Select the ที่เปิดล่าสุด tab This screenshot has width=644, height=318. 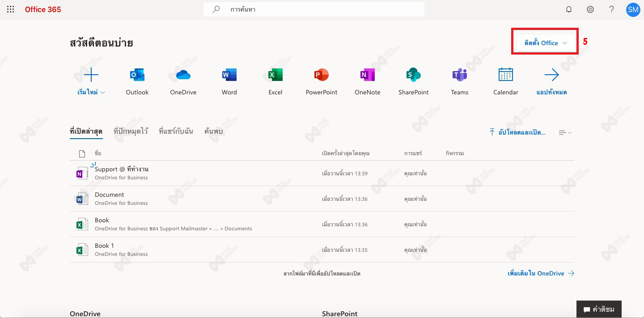(x=86, y=131)
